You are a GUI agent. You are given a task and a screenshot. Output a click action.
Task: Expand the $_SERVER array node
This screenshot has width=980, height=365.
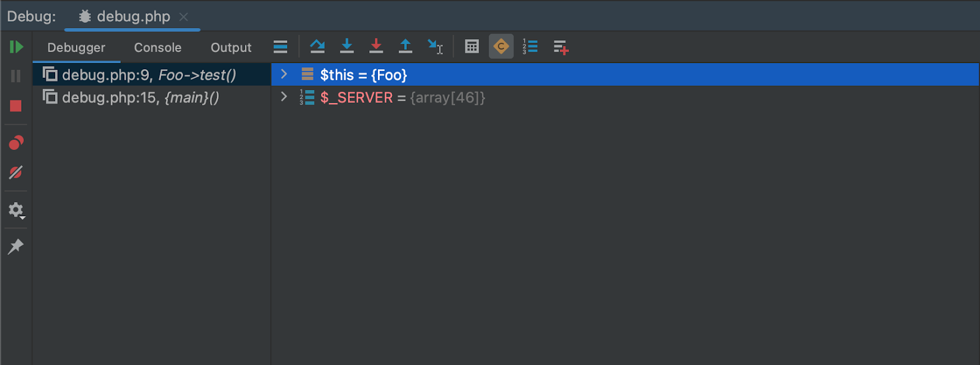tap(284, 97)
